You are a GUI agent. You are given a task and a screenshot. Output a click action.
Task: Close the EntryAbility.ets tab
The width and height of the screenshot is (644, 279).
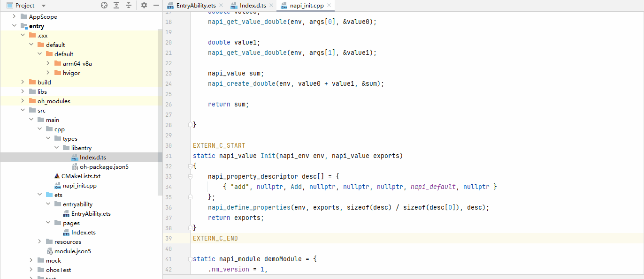[x=221, y=6]
